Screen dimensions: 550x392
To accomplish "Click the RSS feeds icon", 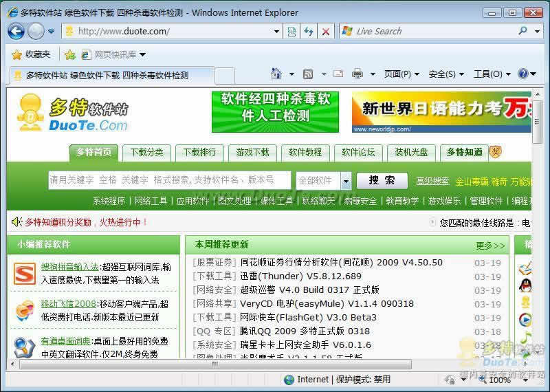I will (x=307, y=74).
